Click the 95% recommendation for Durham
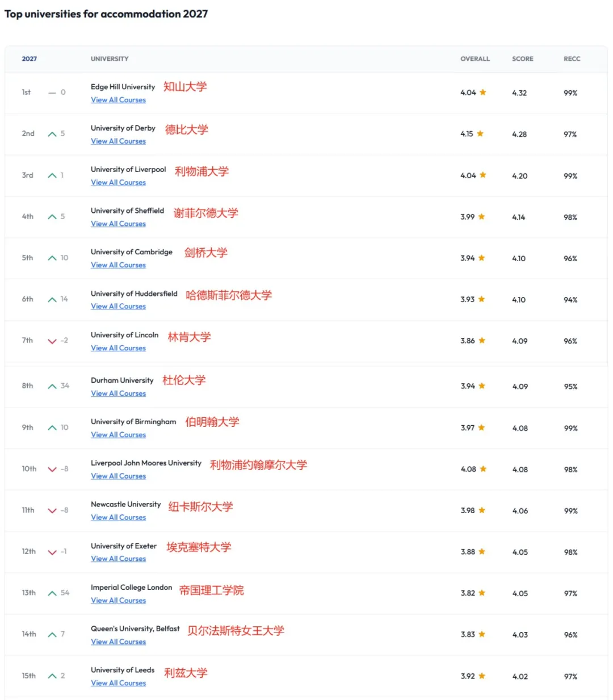Viewport: 613px width, 700px height. coord(570,387)
